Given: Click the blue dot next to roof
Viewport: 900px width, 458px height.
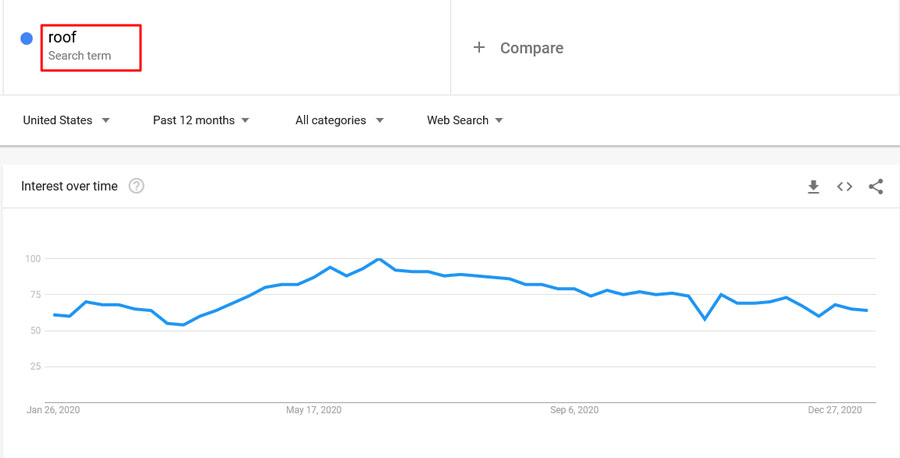Looking at the screenshot, I should pyautogui.click(x=27, y=39).
